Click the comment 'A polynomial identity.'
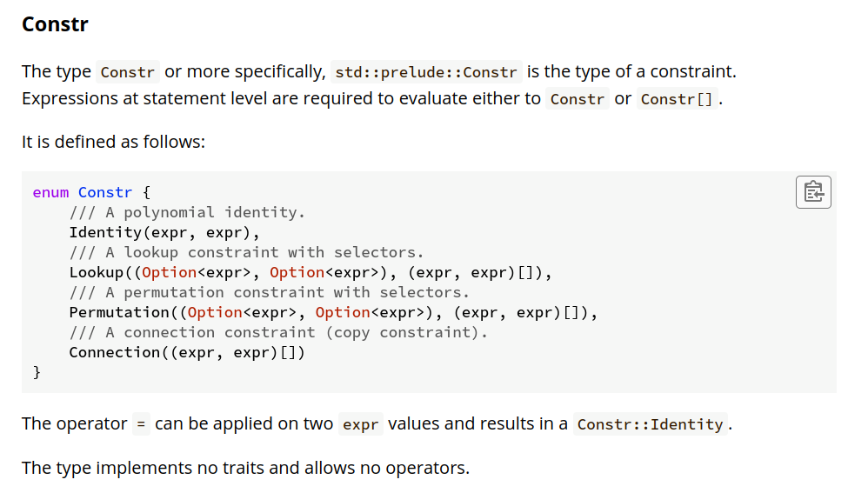This screenshot has height=493, width=868. pyautogui.click(x=187, y=212)
